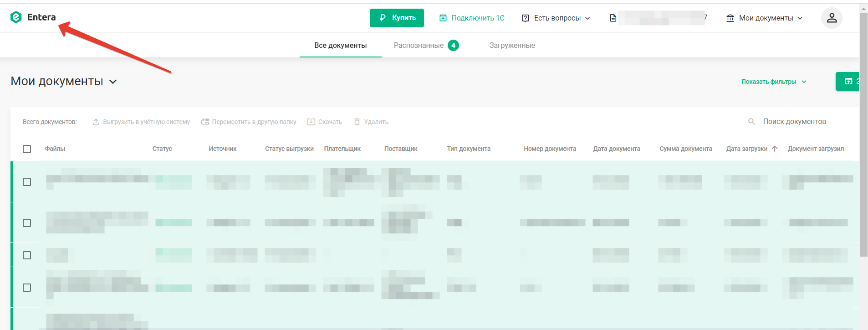Sort by Статус column header

point(162,149)
